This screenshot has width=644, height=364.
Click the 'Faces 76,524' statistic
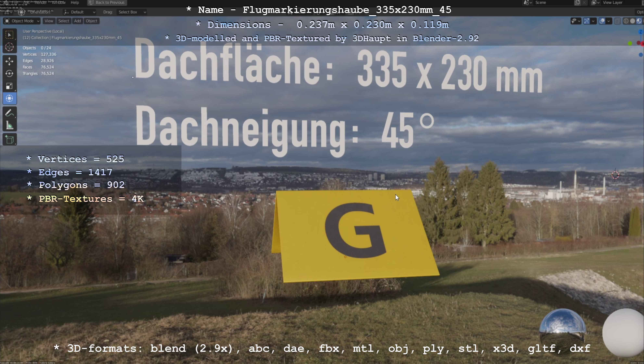(38, 67)
